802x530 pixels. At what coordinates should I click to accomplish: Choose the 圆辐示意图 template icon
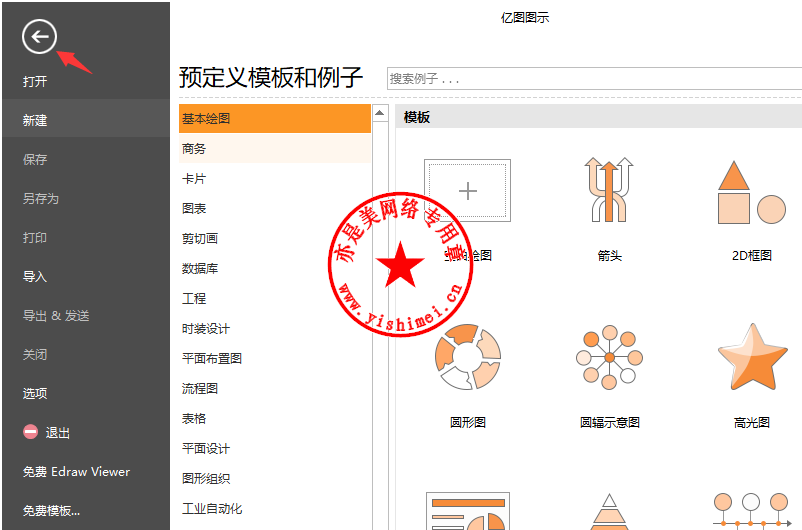coord(609,357)
